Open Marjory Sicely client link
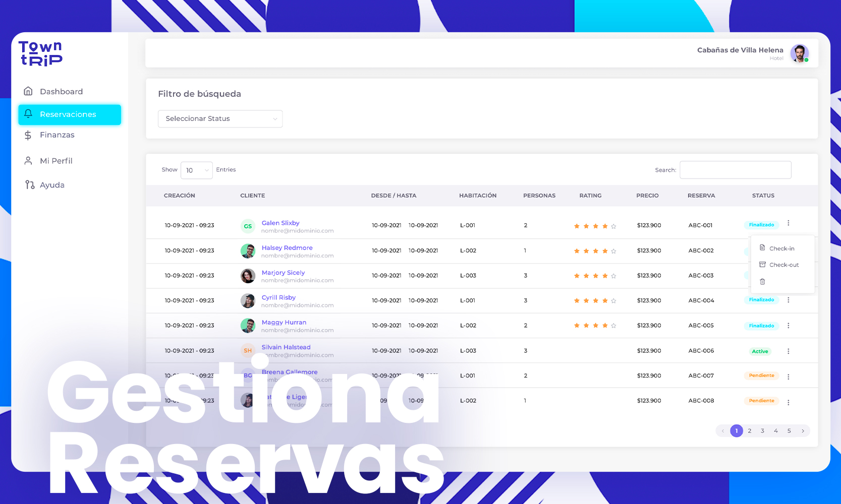 point(283,273)
